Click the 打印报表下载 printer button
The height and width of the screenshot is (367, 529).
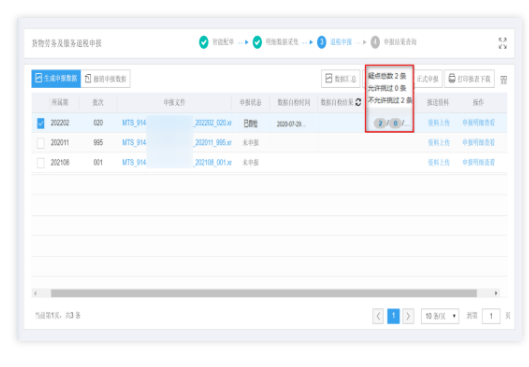point(469,79)
